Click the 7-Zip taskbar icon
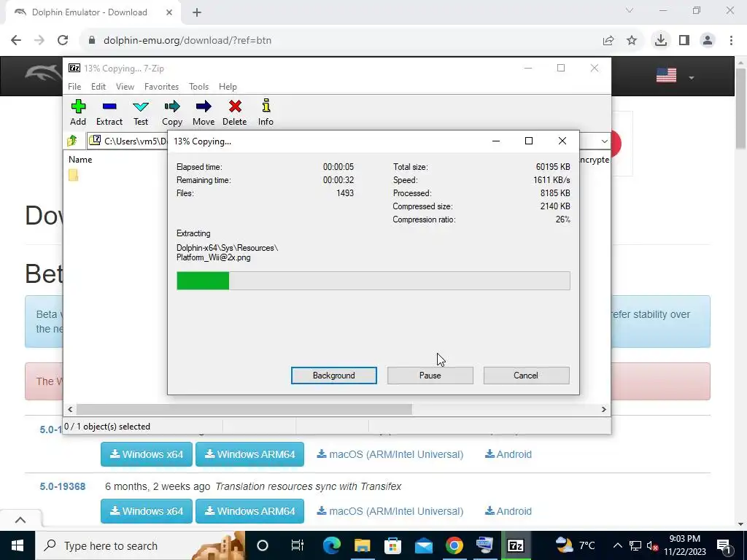The height and width of the screenshot is (560, 747). [x=516, y=545]
